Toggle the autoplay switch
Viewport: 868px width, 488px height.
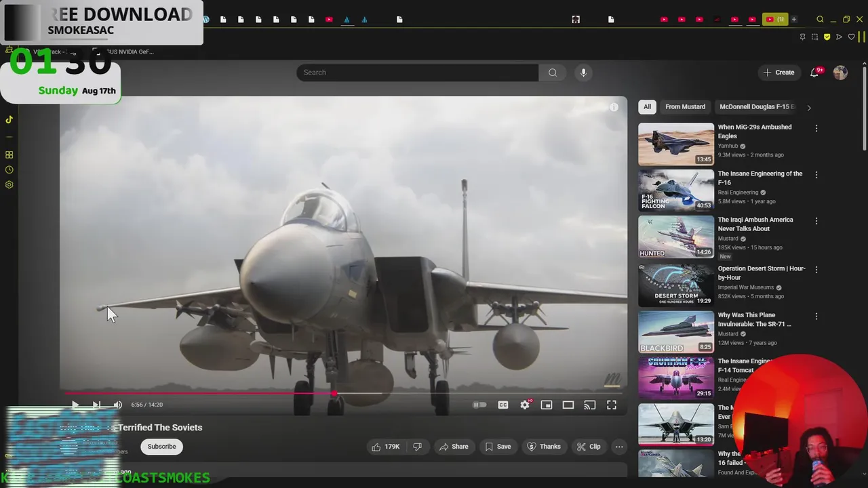click(x=479, y=405)
